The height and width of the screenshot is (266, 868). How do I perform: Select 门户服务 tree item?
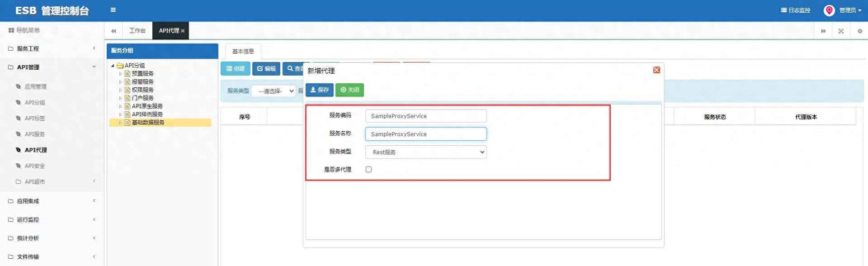pyautogui.click(x=142, y=98)
